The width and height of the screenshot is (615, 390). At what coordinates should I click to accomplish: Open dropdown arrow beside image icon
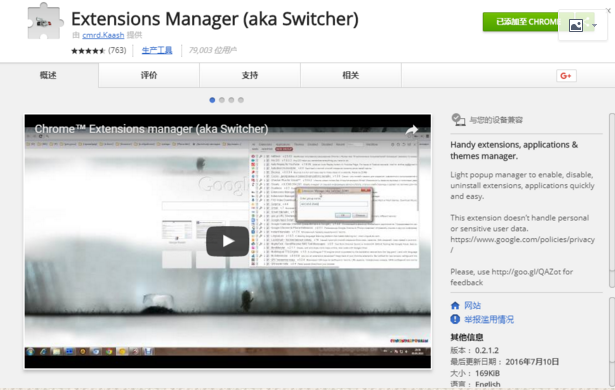tap(595, 26)
